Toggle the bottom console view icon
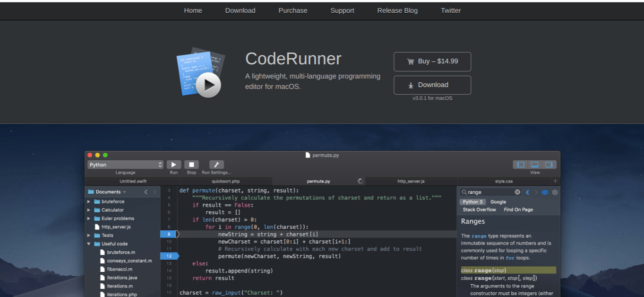Screen dimensions: 644x297 534,164
